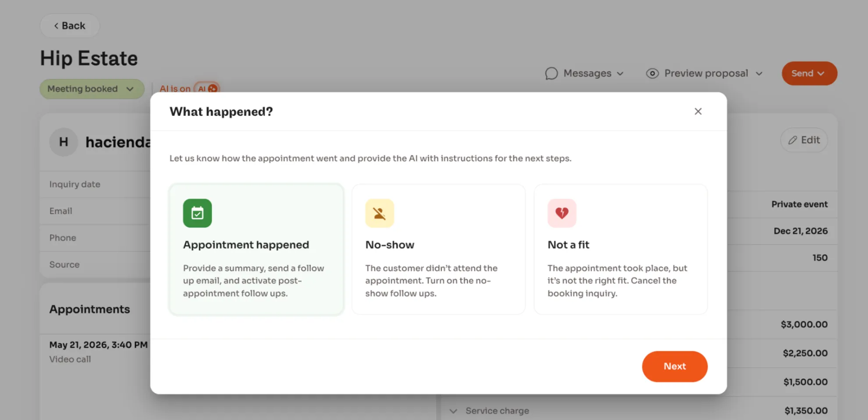This screenshot has height=420, width=868.
Task: Click the Dec 21, 2026 date value
Action: coord(800,231)
